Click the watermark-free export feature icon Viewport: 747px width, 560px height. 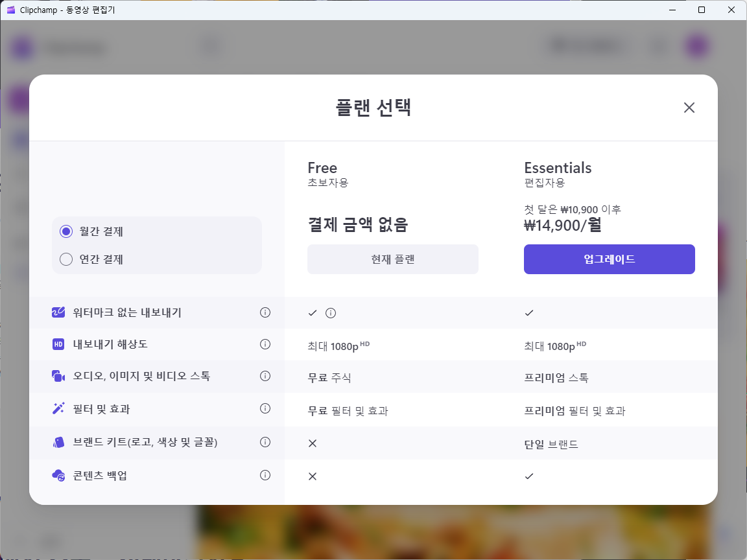pyautogui.click(x=58, y=312)
